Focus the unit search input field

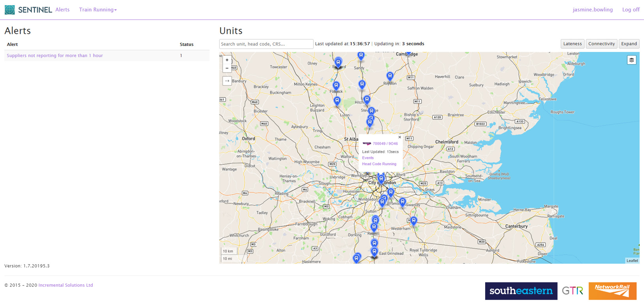[x=266, y=44]
